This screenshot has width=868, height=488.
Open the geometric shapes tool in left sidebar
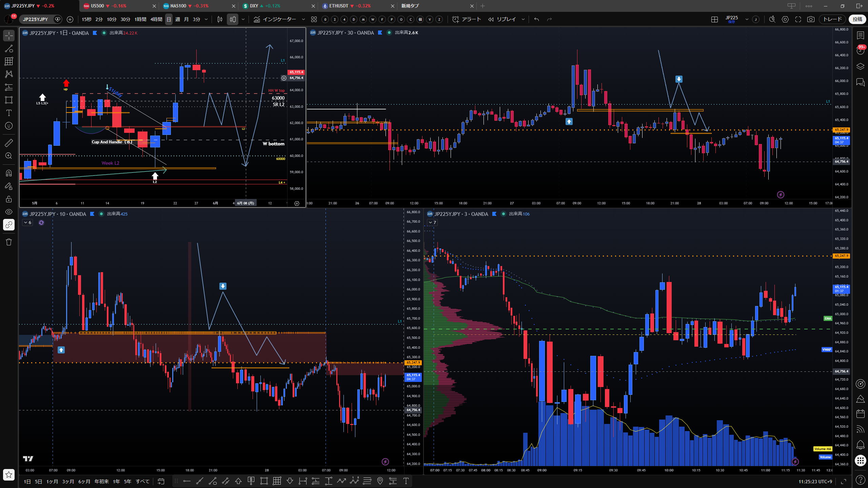(x=9, y=100)
